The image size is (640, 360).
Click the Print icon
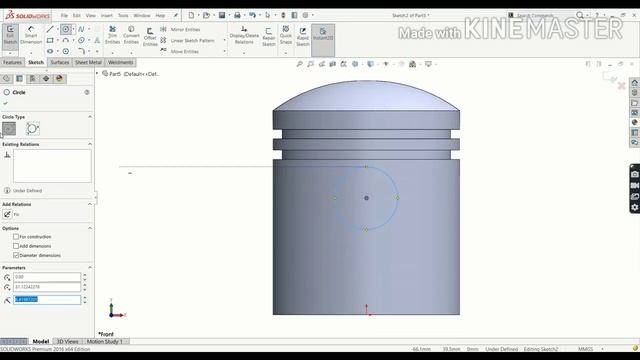237,15
